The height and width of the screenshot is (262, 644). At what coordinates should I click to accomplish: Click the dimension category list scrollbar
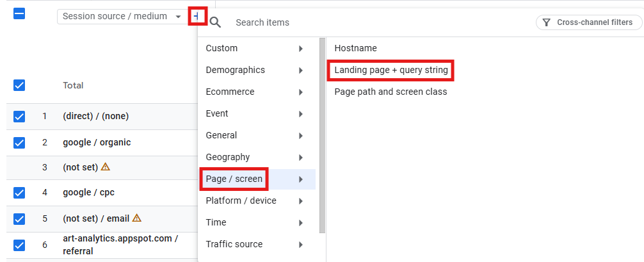tap(323, 135)
